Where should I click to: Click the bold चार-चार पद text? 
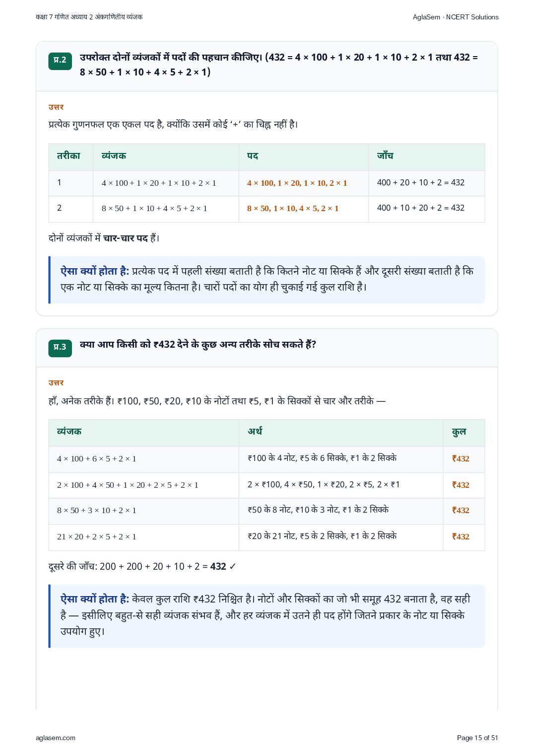coord(126,238)
